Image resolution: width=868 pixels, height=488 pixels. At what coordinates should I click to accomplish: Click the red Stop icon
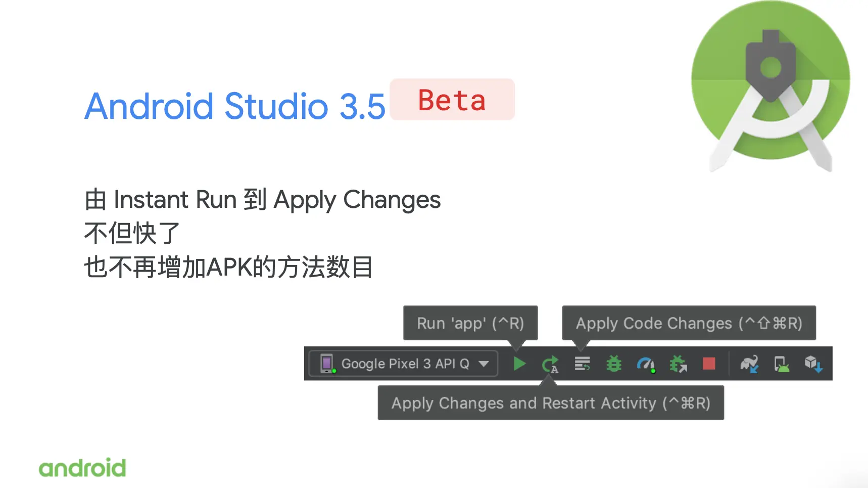point(709,364)
